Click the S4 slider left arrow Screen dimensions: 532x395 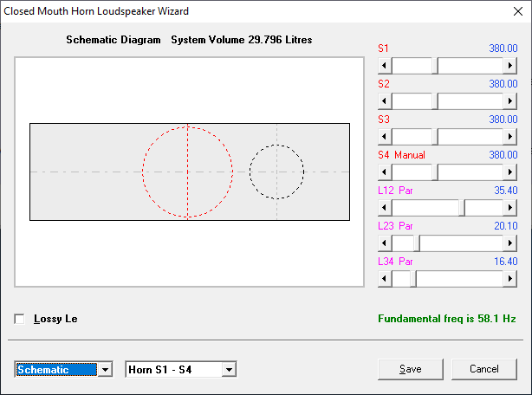tap(385, 172)
